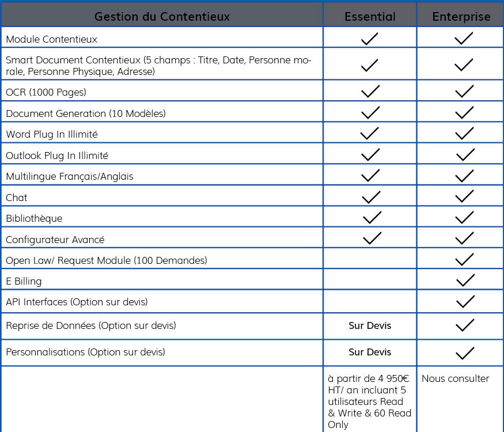This screenshot has width=504, height=432.
Task: Click Enterprise checkmark for API Interfaces
Action: (465, 301)
